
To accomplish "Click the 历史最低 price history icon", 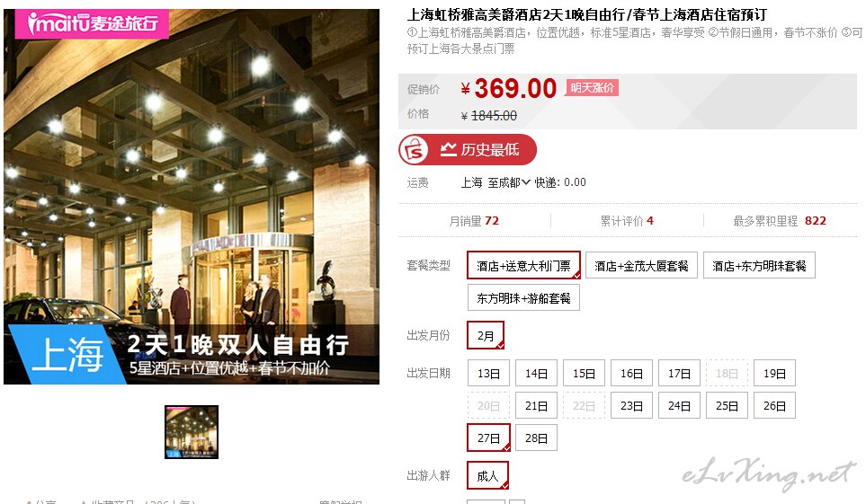I will [x=448, y=149].
